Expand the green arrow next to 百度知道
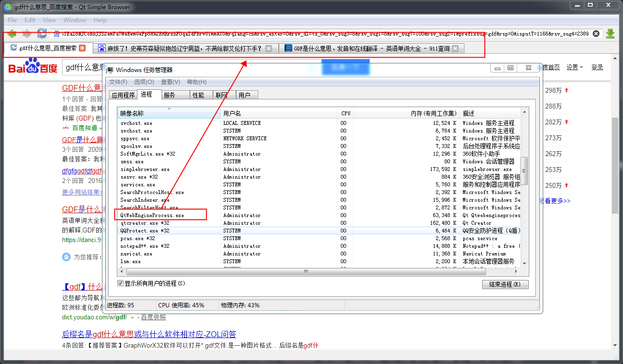The height and width of the screenshot is (364, 623). pos(101,128)
